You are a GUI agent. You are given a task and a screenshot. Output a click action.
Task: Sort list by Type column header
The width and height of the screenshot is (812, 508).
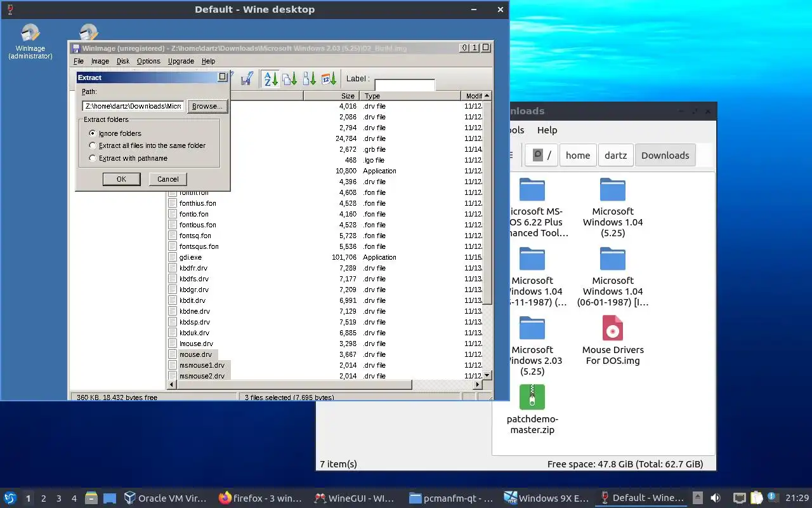point(409,96)
